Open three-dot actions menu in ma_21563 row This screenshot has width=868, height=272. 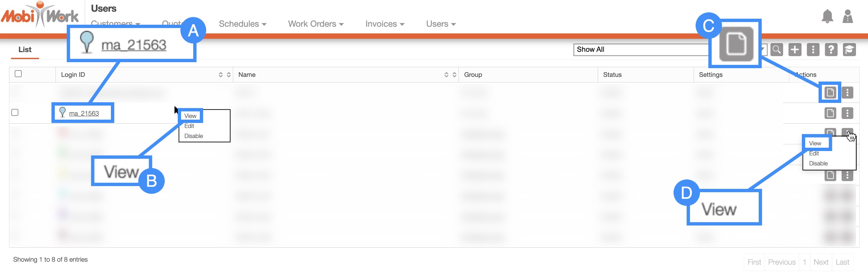tap(847, 113)
